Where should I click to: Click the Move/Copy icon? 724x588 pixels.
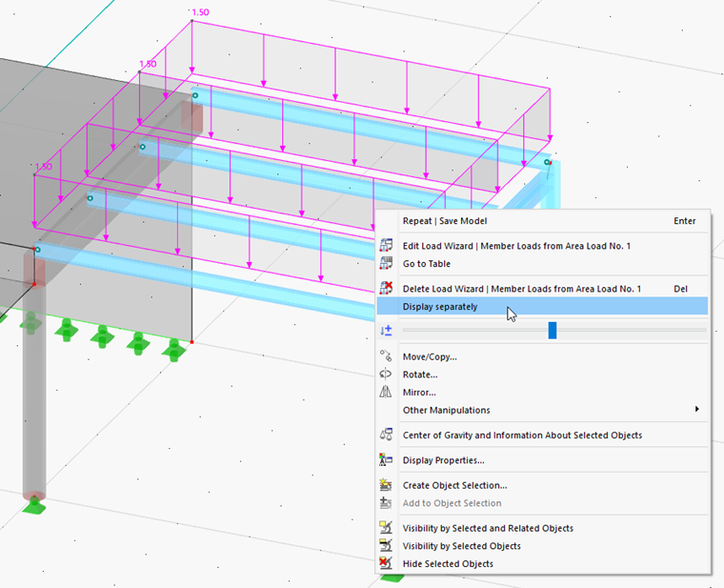[386, 356]
